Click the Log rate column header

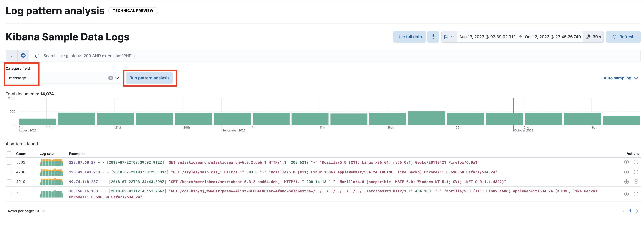coord(47,154)
